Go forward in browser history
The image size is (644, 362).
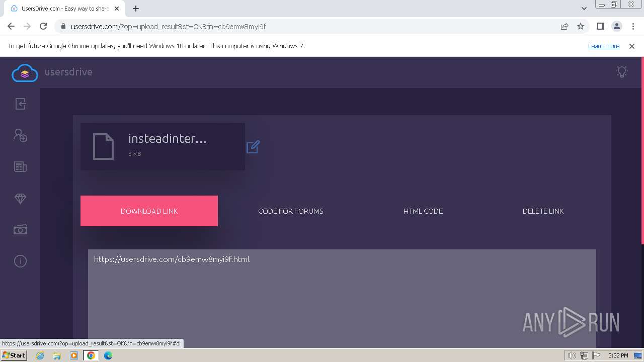(27, 26)
